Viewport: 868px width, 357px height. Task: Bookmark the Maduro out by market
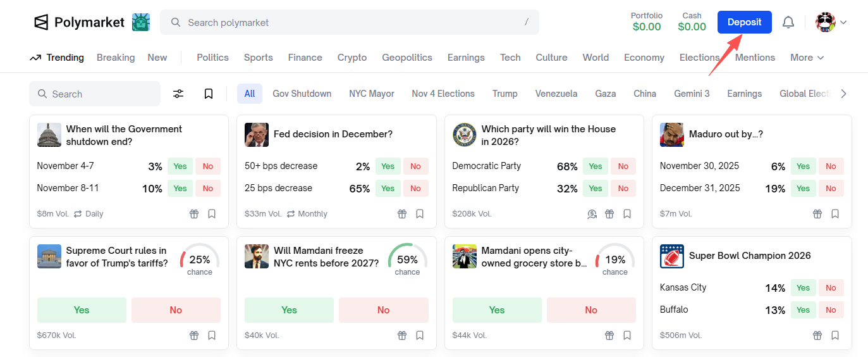click(835, 214)
